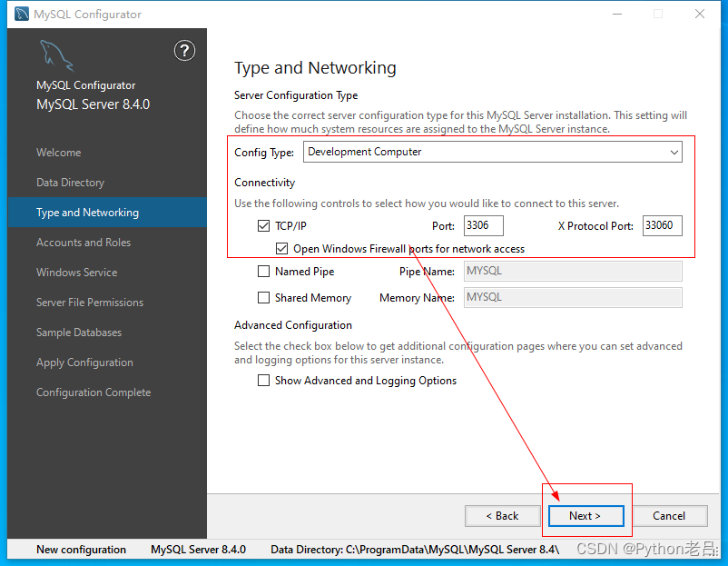Viewport: 728px width, 566px height.
Task: Click the Next button
Action: click(x=585, y=516)
